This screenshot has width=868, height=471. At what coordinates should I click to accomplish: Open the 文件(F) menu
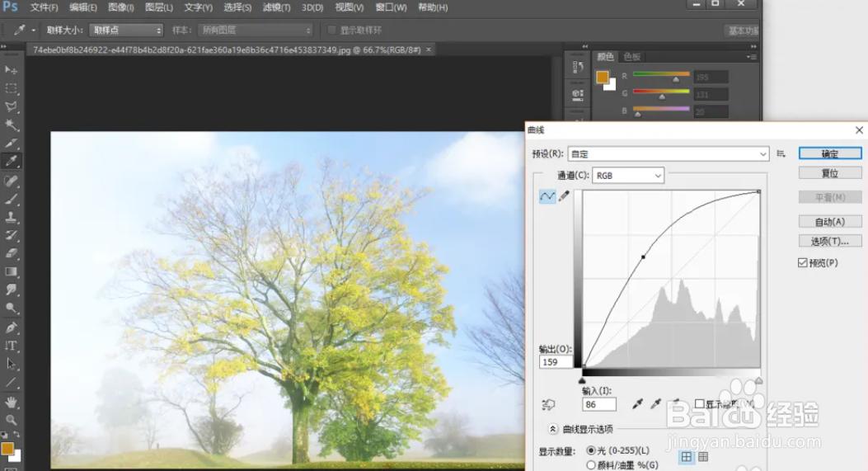(44, 7)
